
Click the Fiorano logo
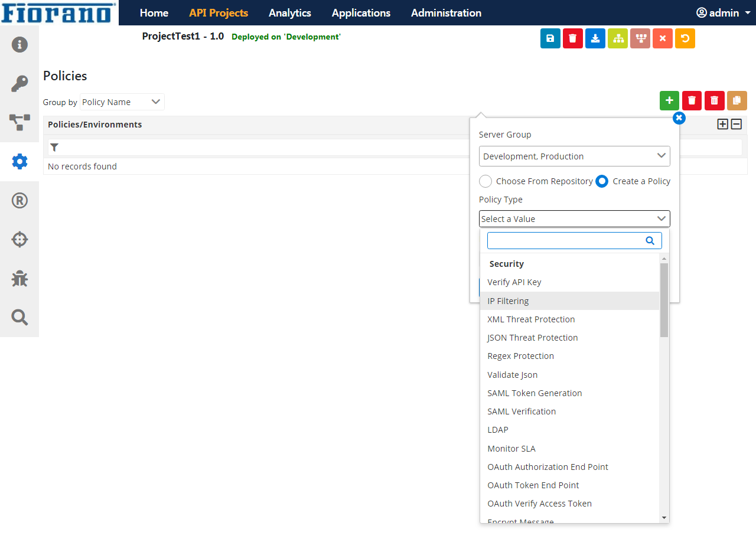(58, 12)
